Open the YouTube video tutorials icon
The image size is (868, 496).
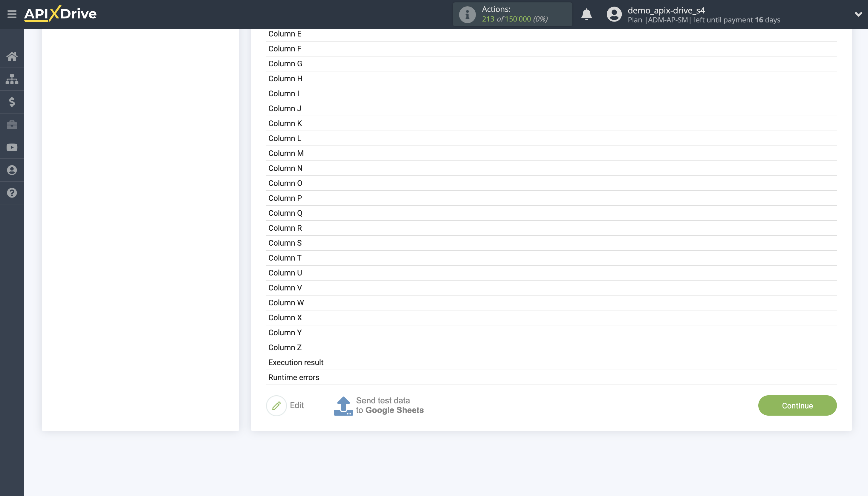12,147
